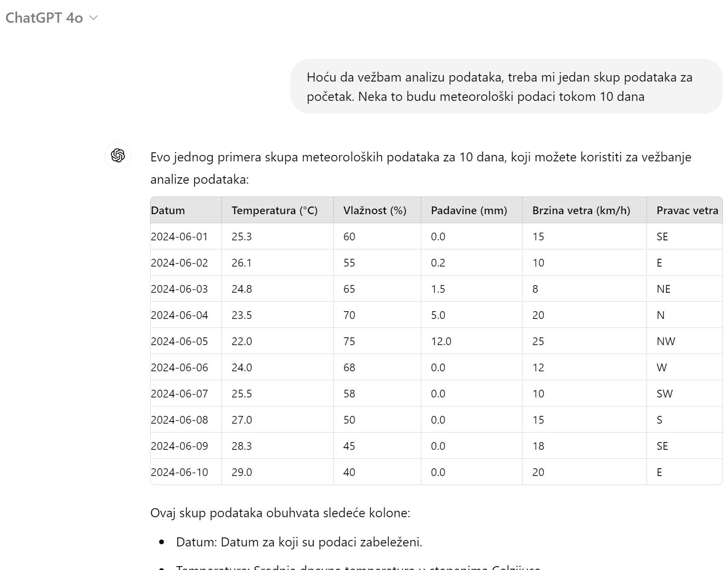Click the user message bubble about meteorološki podaci

(x=507, y=86)
